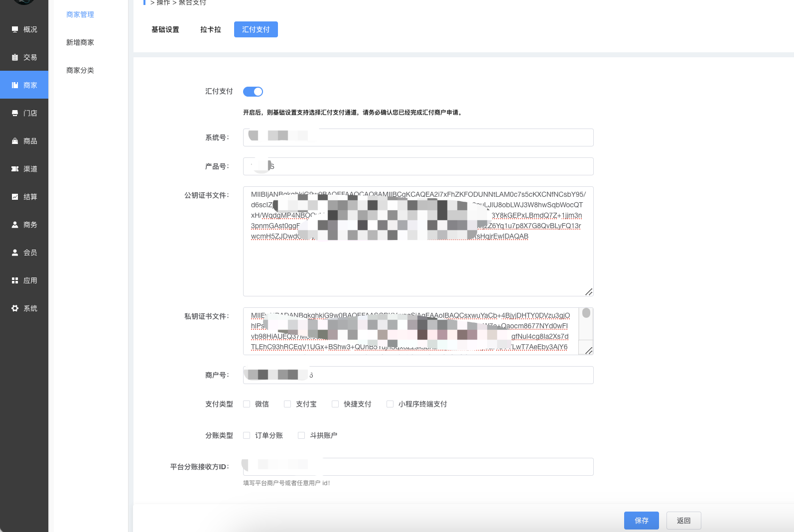Click the 结算 settlement chart icon
Viewport: 794px width, 532px height.
pos(15,197)
